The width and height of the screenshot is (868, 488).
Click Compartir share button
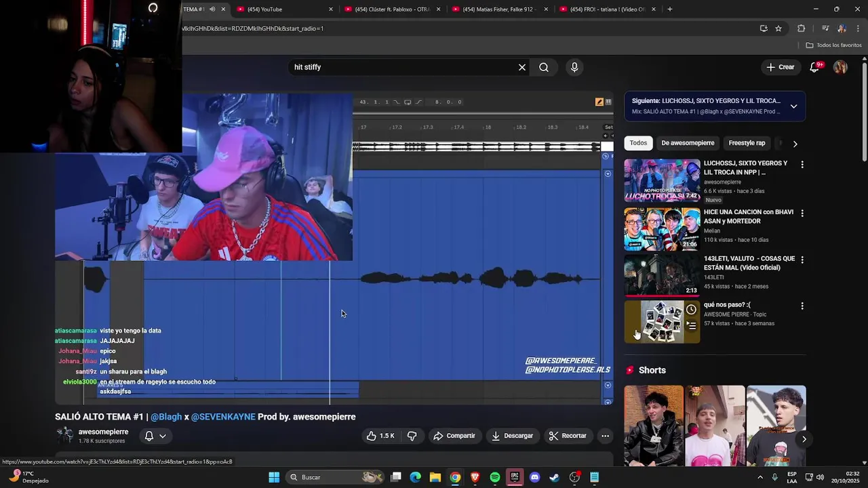[454, 436]
